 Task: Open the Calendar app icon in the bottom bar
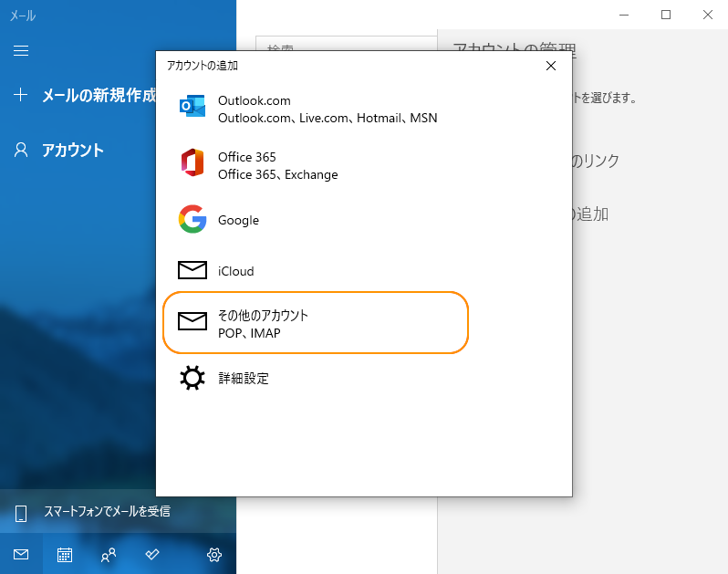65,555
